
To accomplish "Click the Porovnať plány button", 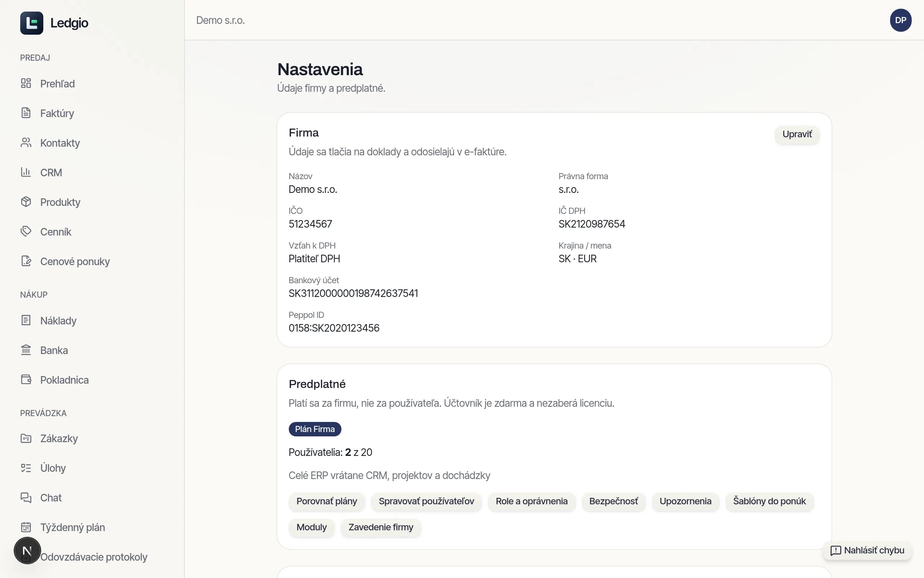I will click(x=326, y=501).
